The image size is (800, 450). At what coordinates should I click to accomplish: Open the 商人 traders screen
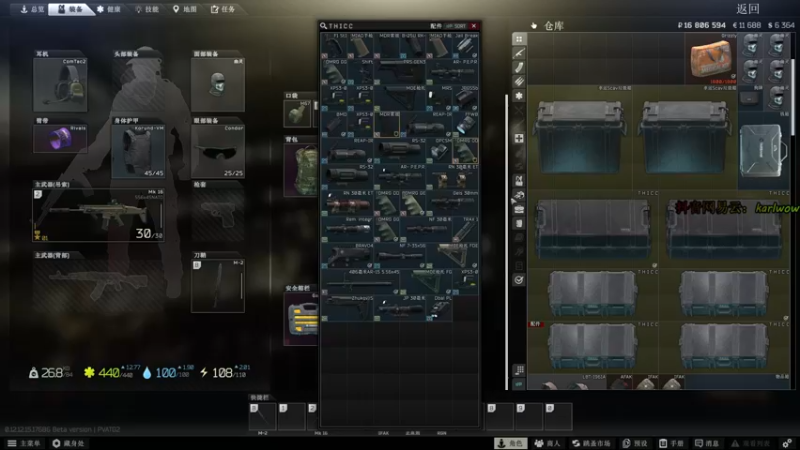pyautogui.click(x=546, y=443)
